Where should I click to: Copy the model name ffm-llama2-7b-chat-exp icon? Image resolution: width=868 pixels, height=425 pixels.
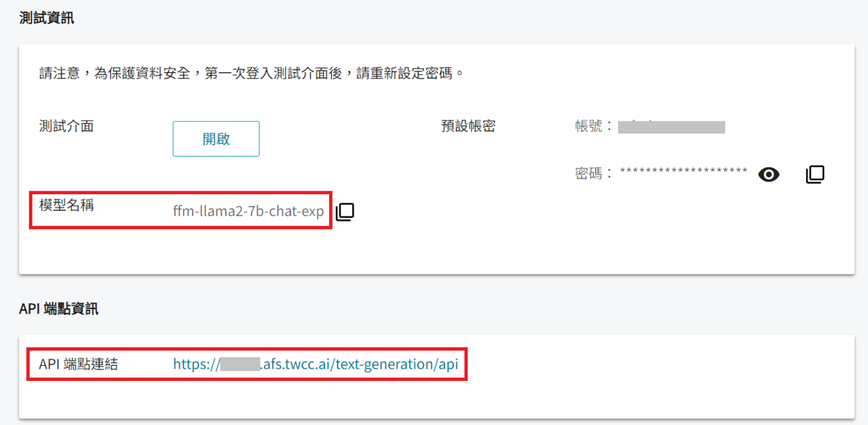click(x=345, y=212)
